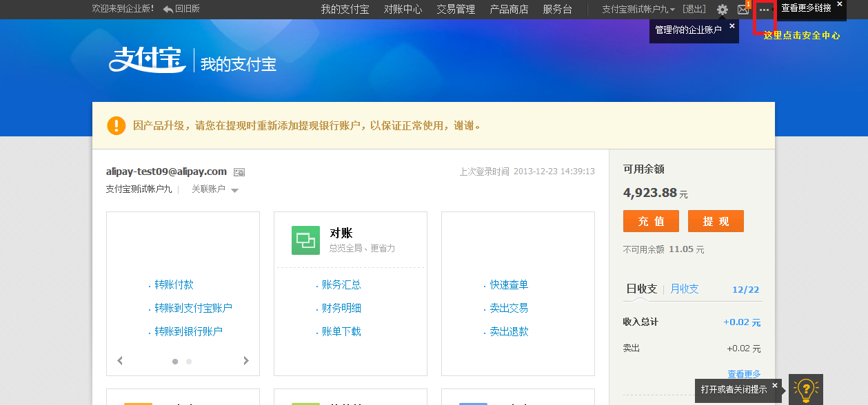Click the 我的支付宝 title beside the logo

(239, 65)
